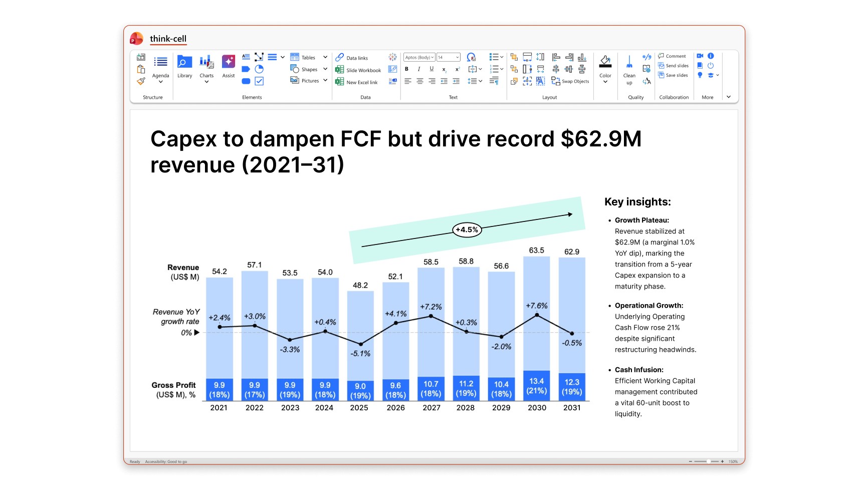Insert the rounded rectangle element
The height and width of the screenshot is (488, 868).
click(246, 81)
